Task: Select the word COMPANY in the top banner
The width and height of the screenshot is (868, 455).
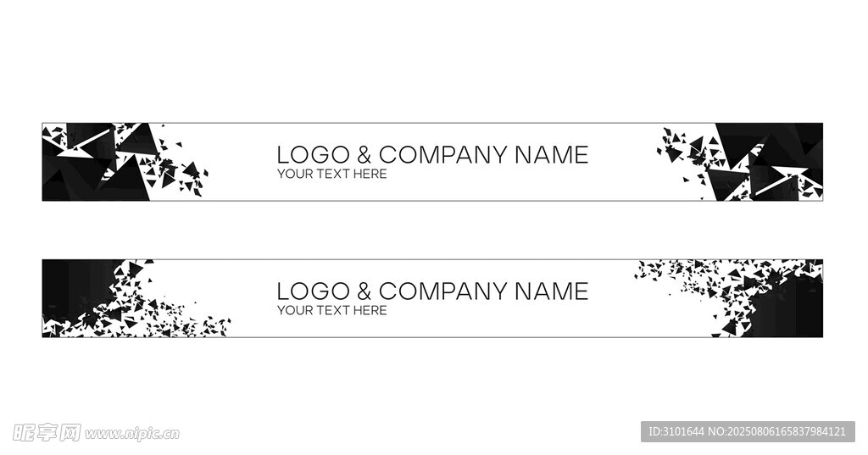Action: (x=442, y=155)
